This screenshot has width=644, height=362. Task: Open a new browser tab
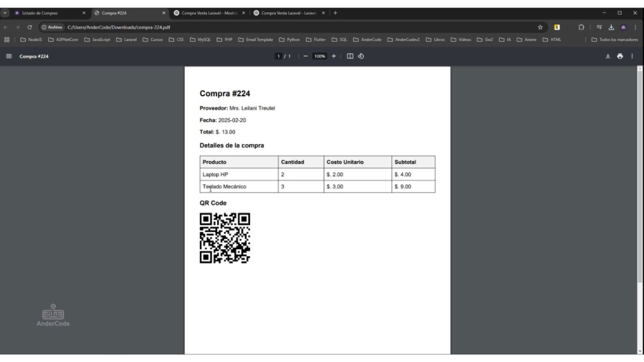(335, 13)
